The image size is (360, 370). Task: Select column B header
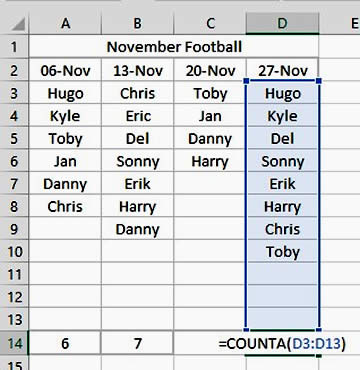click(x=138, y=24)
